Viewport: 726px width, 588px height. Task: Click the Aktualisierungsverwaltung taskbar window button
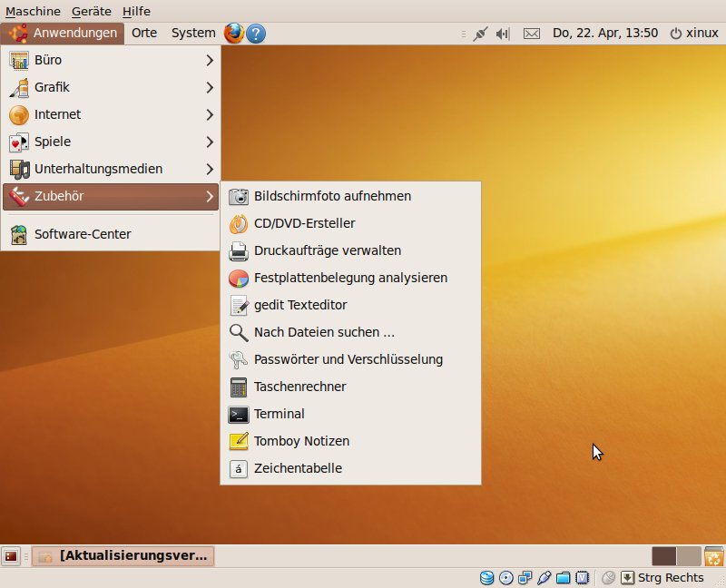pos(123,556)
